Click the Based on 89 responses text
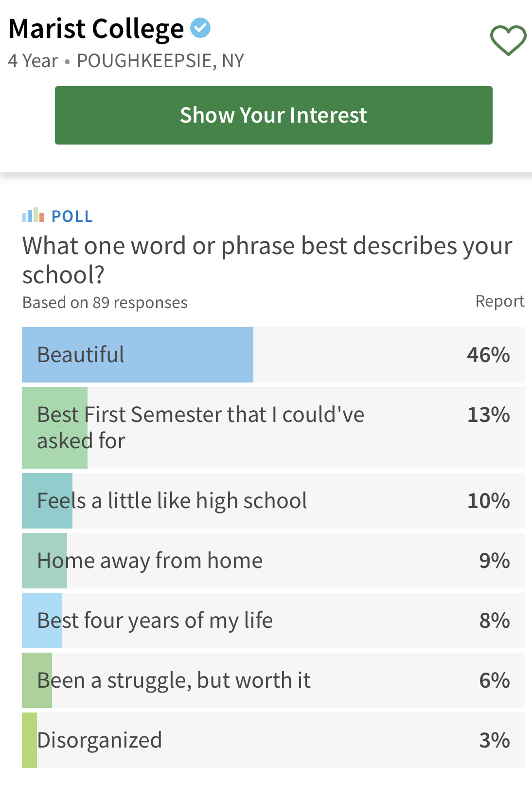The image size is (532, 786). [x=105, y=303]
